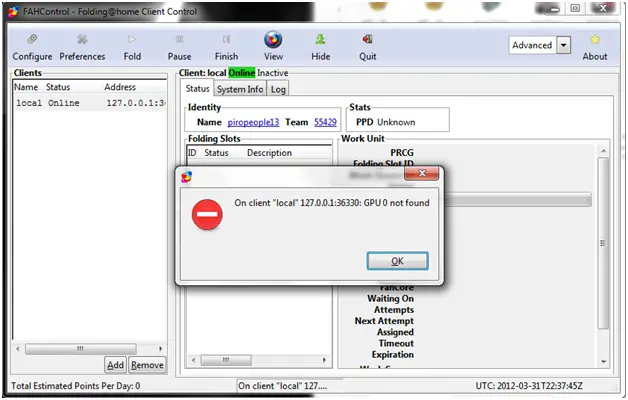Select the Finish toolbar icon

click(x=226, y=39)
